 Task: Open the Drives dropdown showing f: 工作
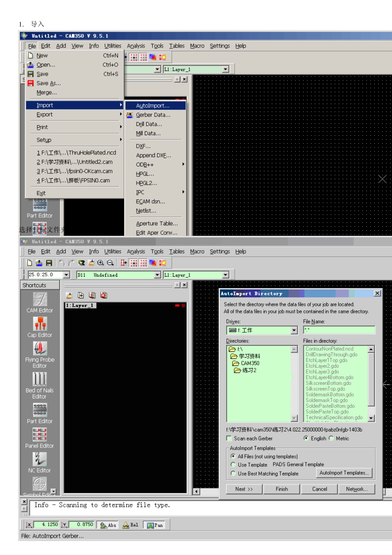tap(294, 330)
